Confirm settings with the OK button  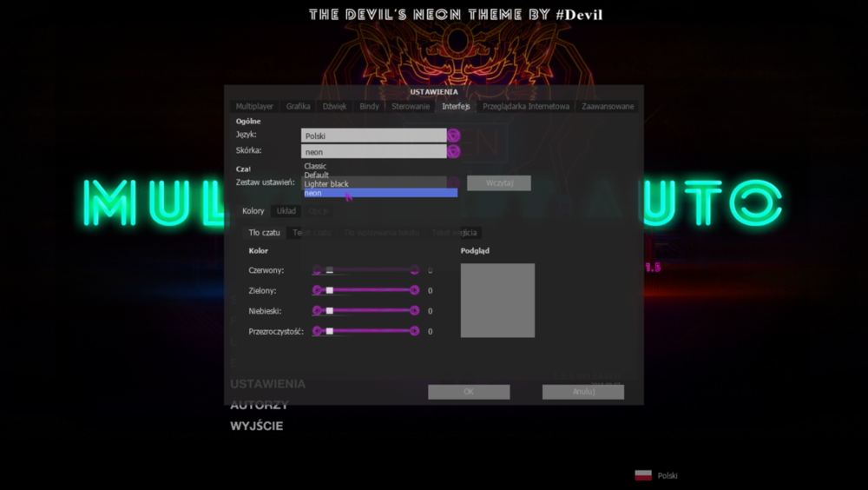tap(469, 391)
